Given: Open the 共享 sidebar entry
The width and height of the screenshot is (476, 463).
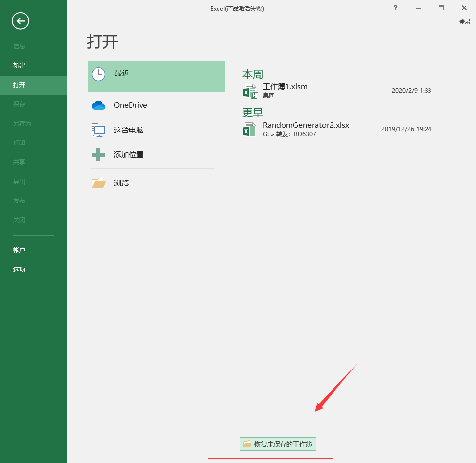Looking at the screenshot, I should (19, 162).
